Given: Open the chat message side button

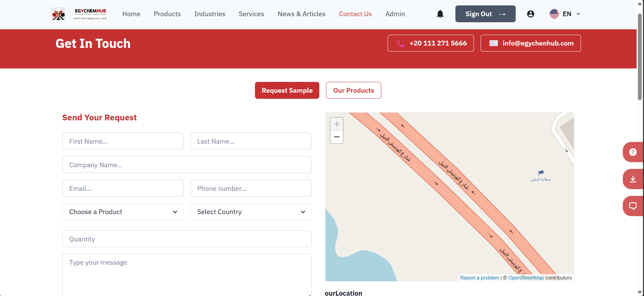Looking at the screenshot, I should tap(633, 206).
